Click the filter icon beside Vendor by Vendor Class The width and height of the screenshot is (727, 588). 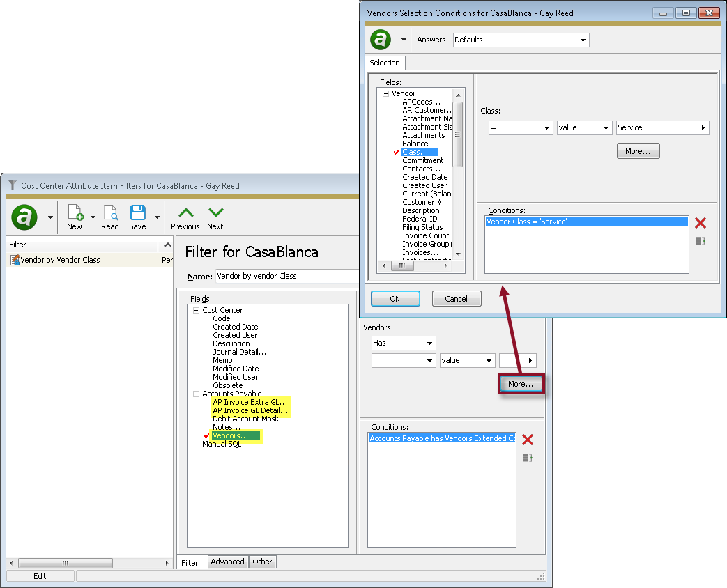15,259
